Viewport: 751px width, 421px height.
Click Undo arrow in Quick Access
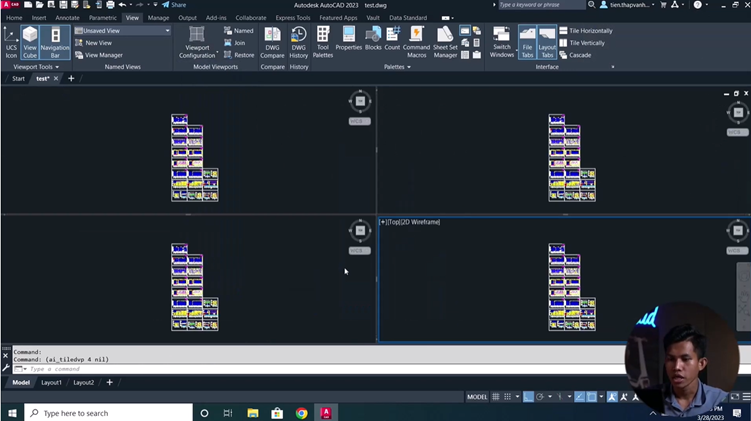click(x=122, y=5)
